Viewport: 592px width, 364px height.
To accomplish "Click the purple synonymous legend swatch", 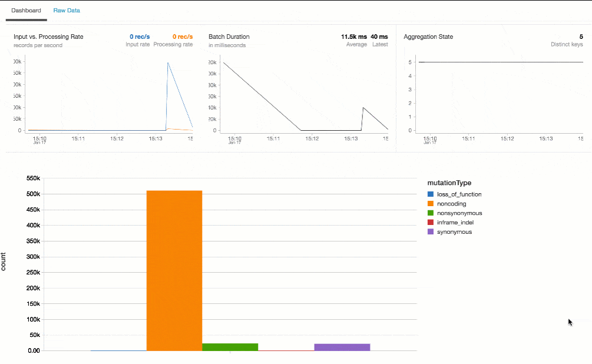I will [431, 232].
